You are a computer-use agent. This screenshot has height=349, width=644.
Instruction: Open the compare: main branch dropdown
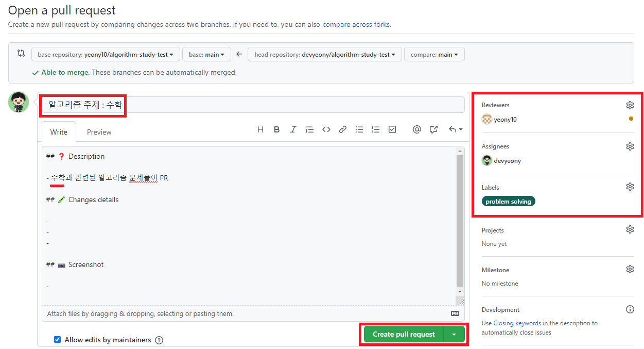(434, 54)
